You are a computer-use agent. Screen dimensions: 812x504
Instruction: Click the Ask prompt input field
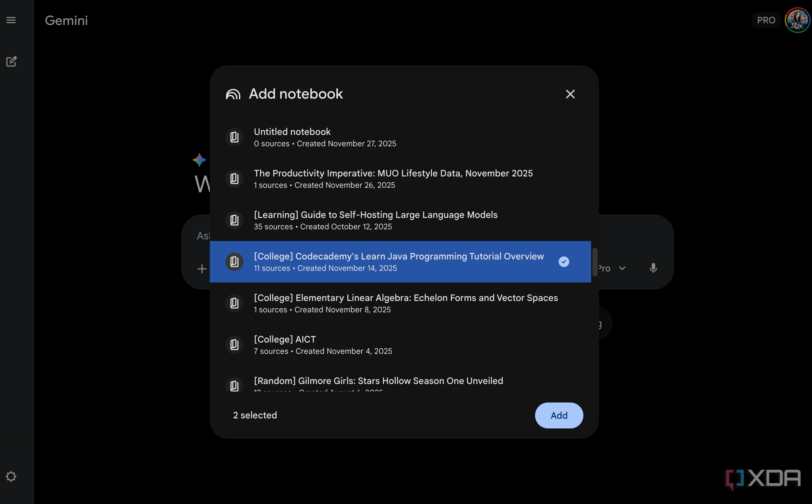tap(203, 236)
